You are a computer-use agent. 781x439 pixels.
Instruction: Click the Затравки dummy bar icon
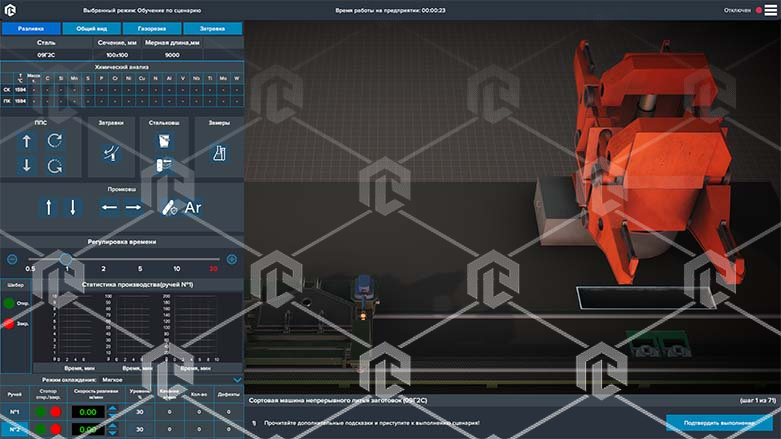[111, 152]
